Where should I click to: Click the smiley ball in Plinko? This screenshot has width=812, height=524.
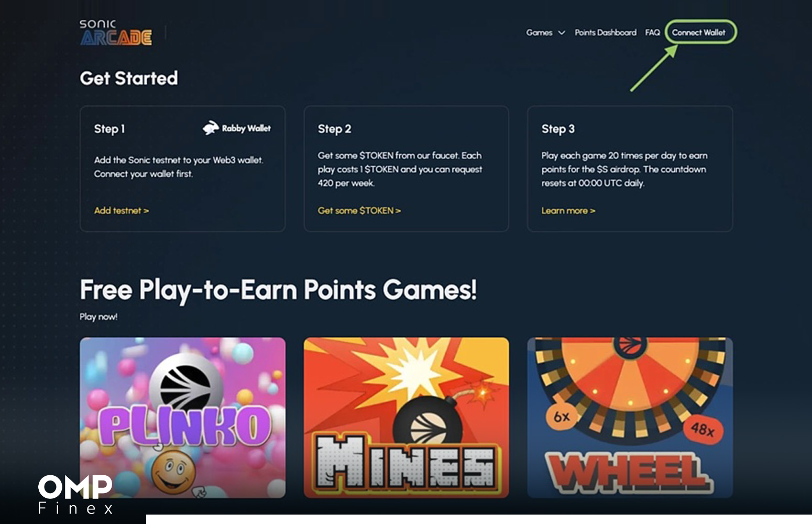173,471
